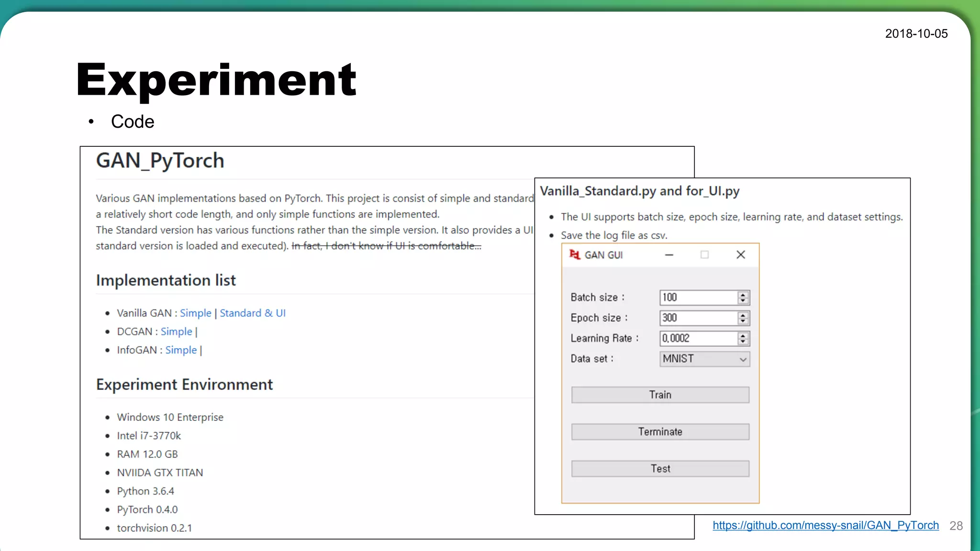
Task: Decrease Learning Rate with down arrow
Action: (743, 342)
